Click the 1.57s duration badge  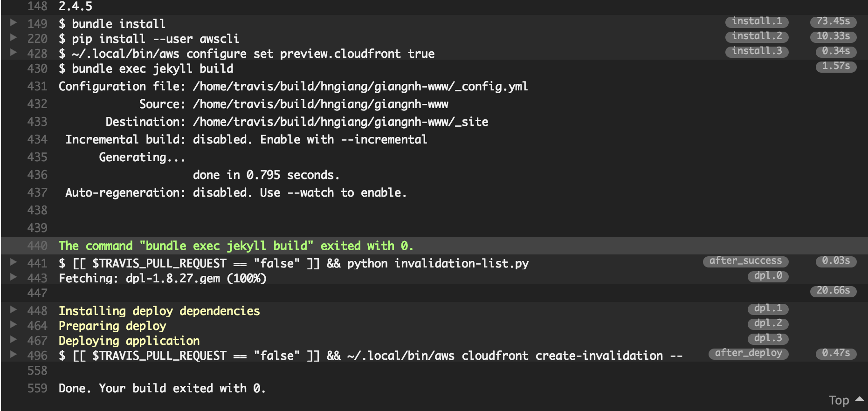coord(836,66)
